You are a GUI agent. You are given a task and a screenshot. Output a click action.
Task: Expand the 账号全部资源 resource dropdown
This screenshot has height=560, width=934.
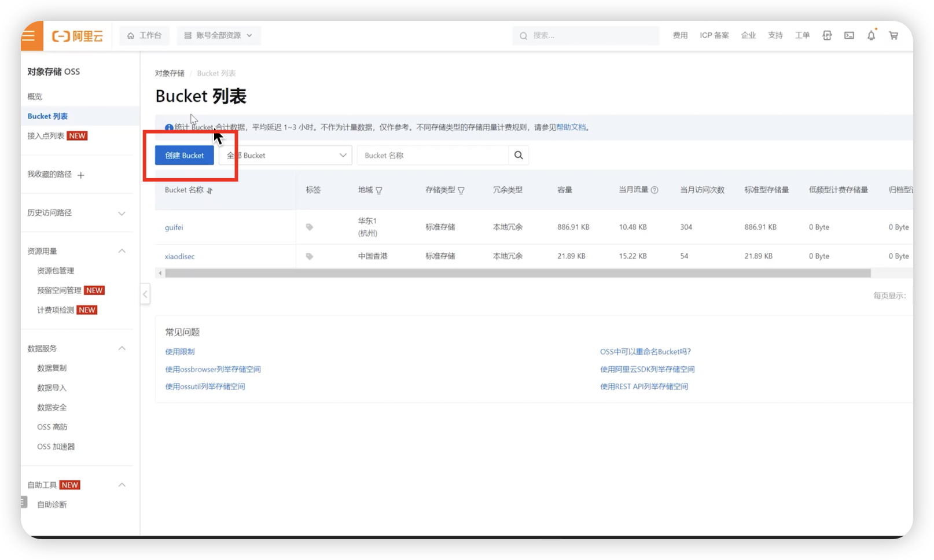point(218,35)
